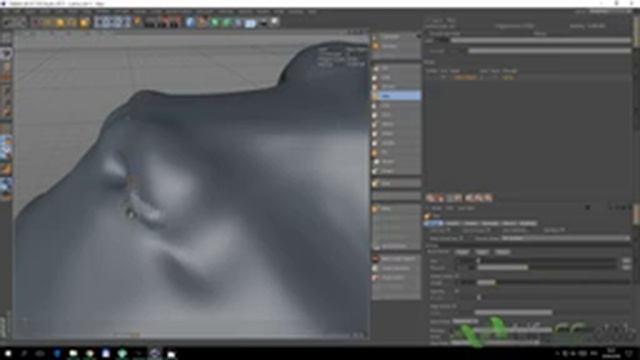The width and height of the screenshot is (640, 360).
Task: Click the attributes panel vertical scrollbar
Action: coord(636,214)
